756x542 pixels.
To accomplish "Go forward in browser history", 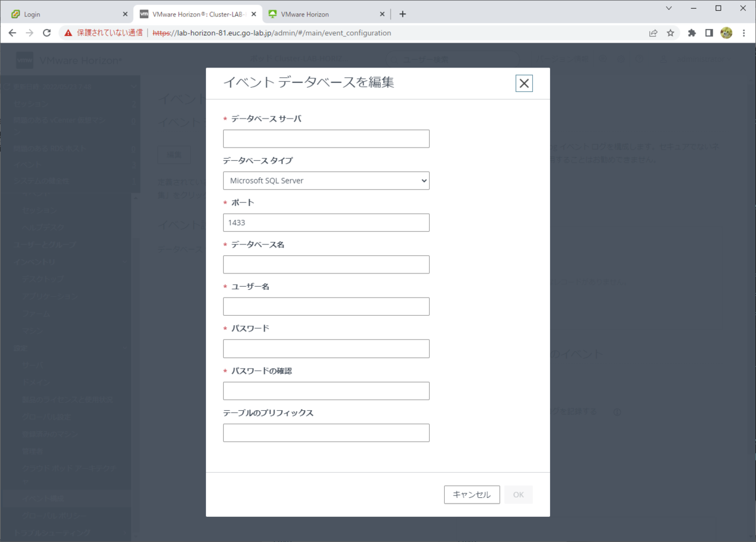I will (x=30, y=33).
